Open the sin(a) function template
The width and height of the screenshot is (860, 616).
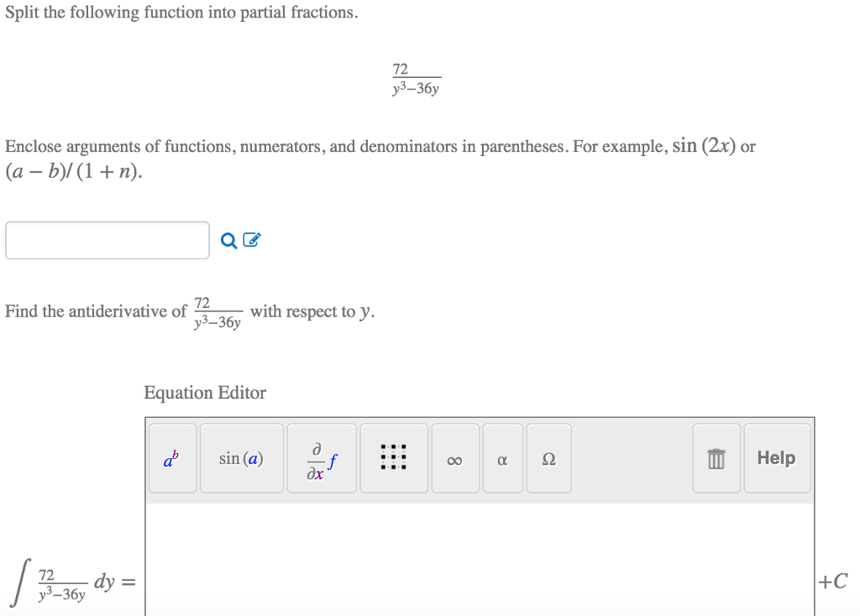241,458
